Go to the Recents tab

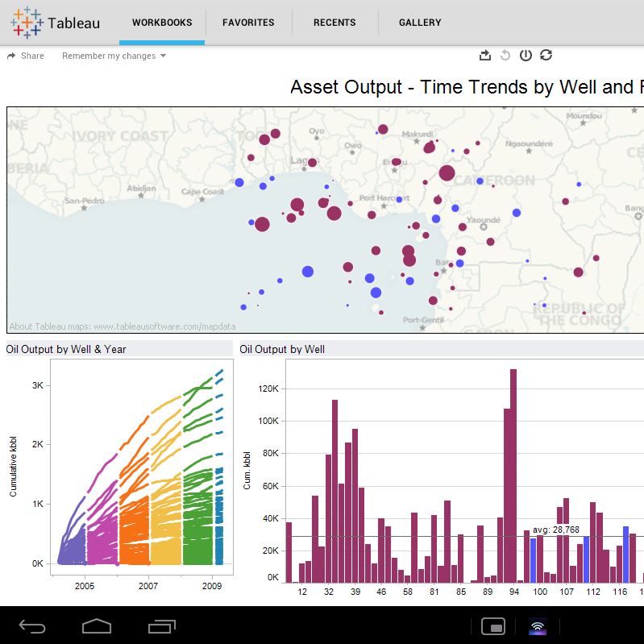pos(334,23)
